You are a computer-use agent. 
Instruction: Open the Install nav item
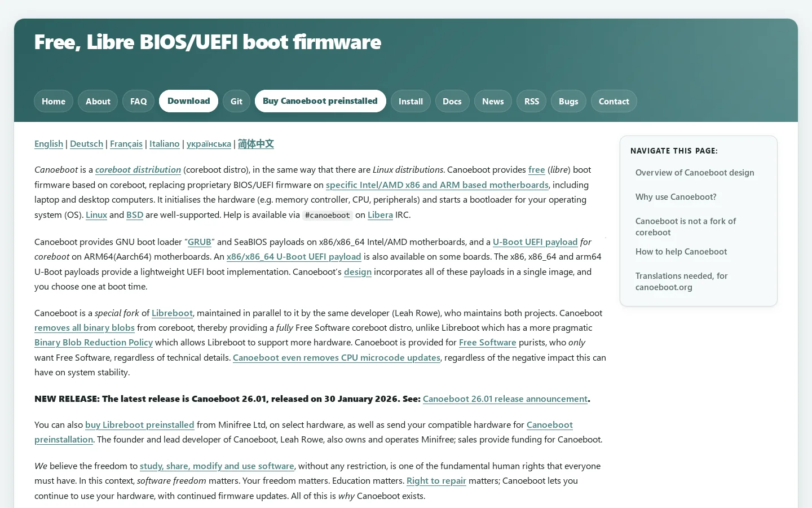click(411, 101)
